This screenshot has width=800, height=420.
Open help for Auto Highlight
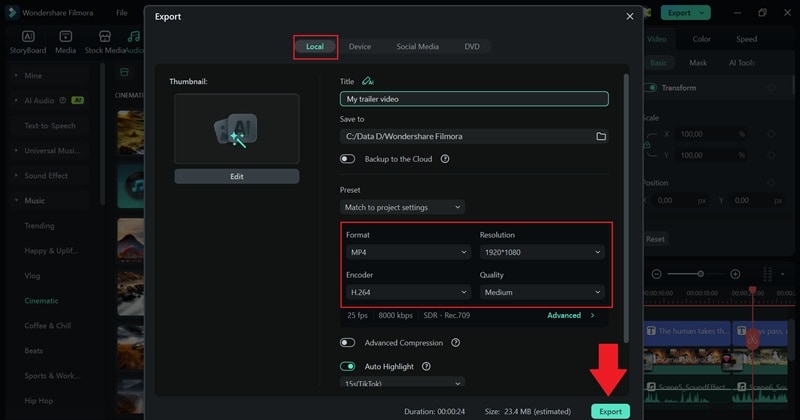(424, 366)
